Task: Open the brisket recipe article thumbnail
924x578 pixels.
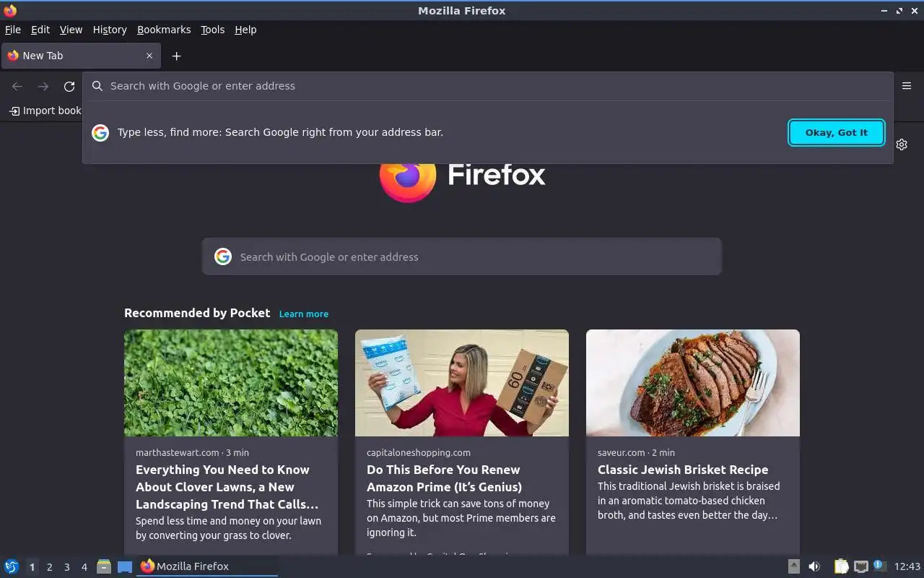Action: tap(693, 383)
